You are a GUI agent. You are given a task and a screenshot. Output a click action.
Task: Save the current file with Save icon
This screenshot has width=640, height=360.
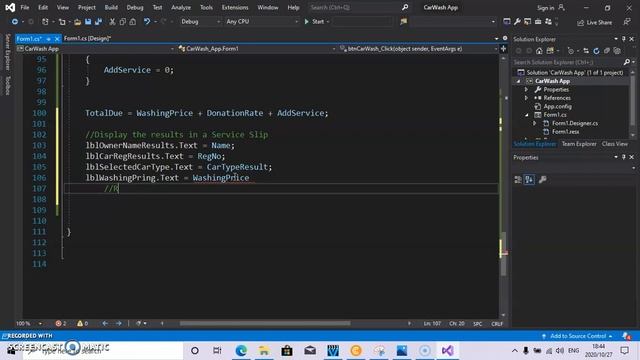click(88, 22)
